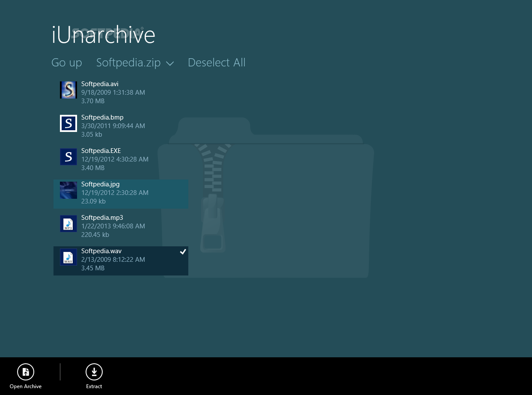Click the 12/19/2012 4:30:28 AM date

pos(115,159)
